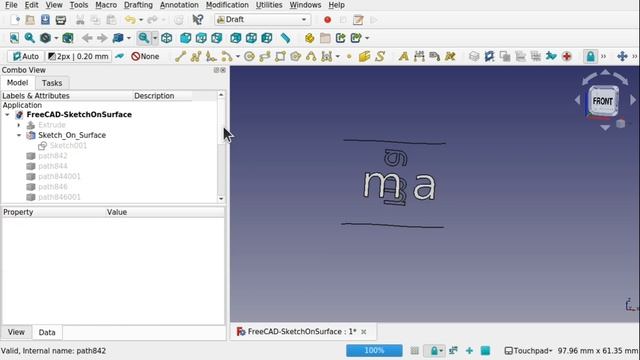Open the Drafting menu
Image resolution: width=640 pixels, height=360 pixels.
[x=138, y=5]
